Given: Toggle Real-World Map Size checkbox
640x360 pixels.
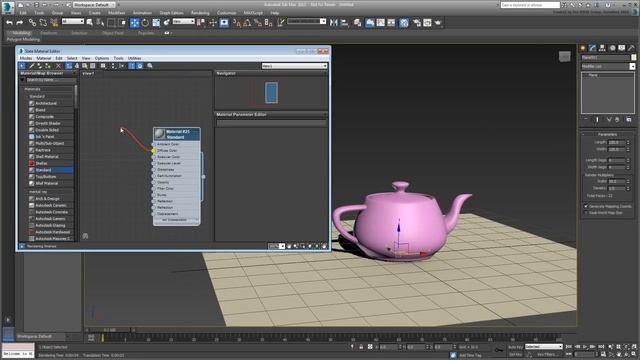Looking at the screenshot, I should point(586,213).
